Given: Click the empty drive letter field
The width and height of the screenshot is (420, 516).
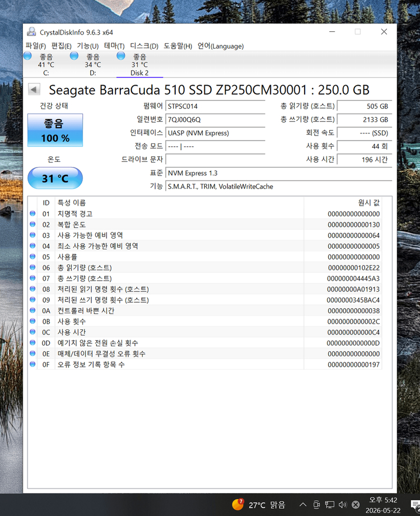Looking at the screenshot, I should pos(215,160).
